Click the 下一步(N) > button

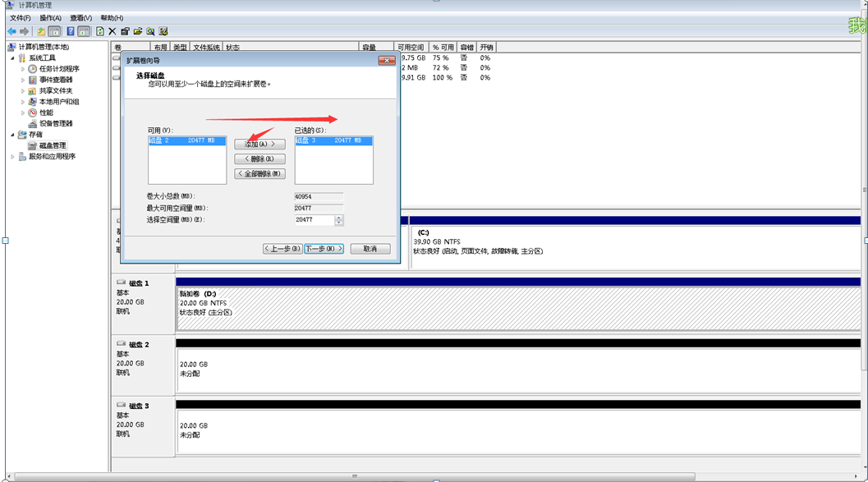tap(324, 249)
